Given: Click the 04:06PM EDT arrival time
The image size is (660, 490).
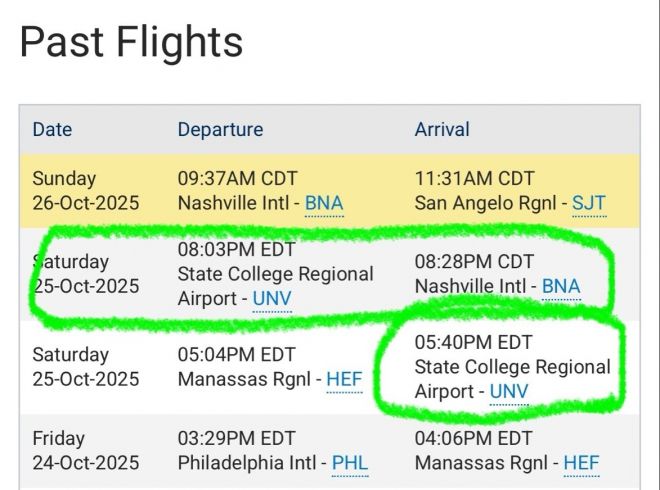Looking at the screenshot, I should pos(473,438).
